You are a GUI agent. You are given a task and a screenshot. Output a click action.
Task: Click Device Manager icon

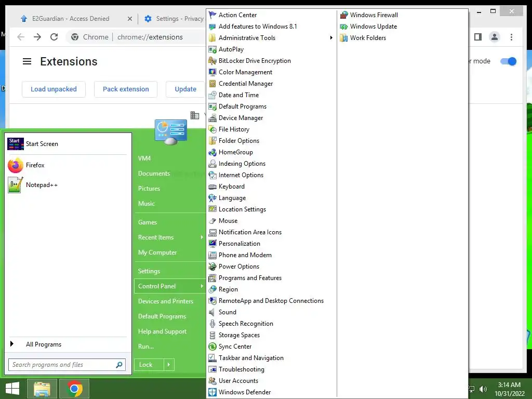pos(212,118)
